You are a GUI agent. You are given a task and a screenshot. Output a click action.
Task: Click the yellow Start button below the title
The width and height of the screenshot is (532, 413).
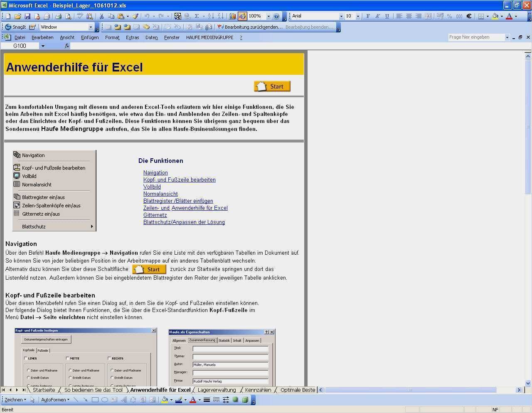pos(272,86)
